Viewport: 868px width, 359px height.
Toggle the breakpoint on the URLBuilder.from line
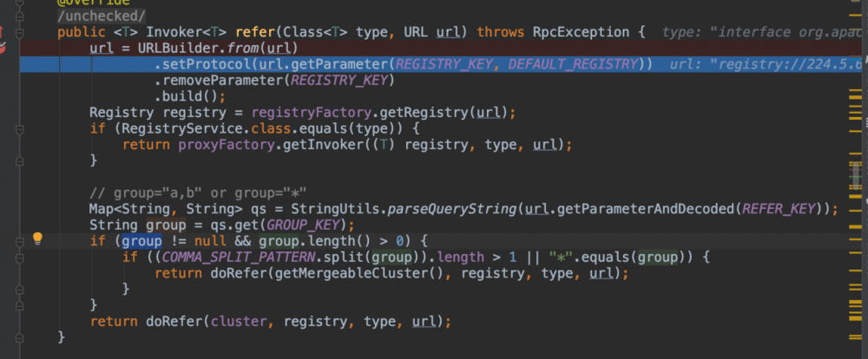click(x=3, y=48)
